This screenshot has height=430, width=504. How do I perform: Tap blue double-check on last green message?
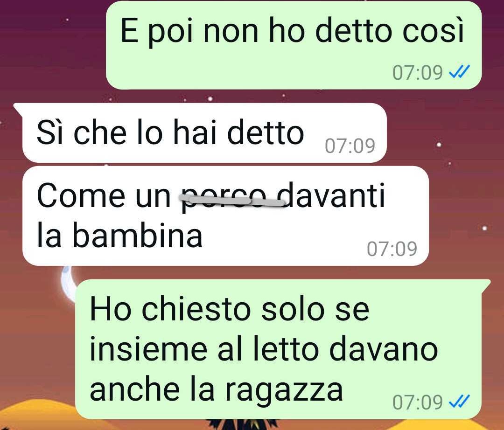tap(459, 402)
